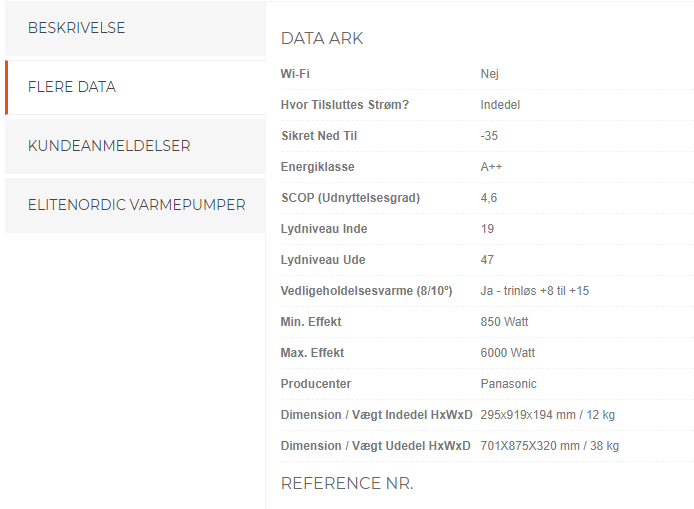Click the Max. Effekt label

click(312, 353)
